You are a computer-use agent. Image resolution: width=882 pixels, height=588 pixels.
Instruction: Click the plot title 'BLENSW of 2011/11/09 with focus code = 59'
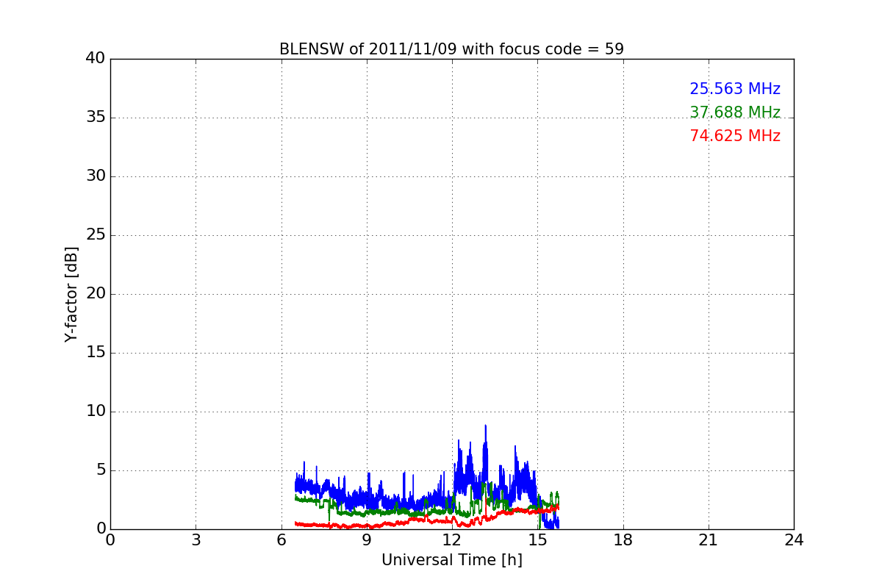[x=451, y=49]
